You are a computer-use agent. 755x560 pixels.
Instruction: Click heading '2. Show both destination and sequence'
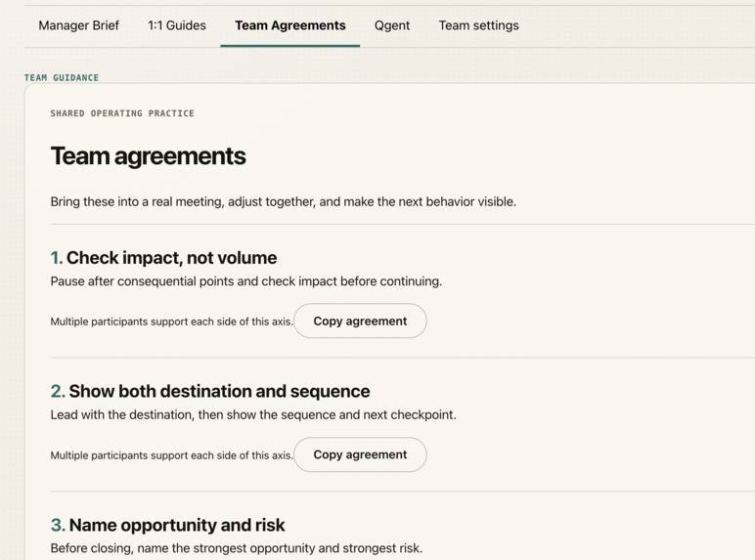(x=210, y=391)
